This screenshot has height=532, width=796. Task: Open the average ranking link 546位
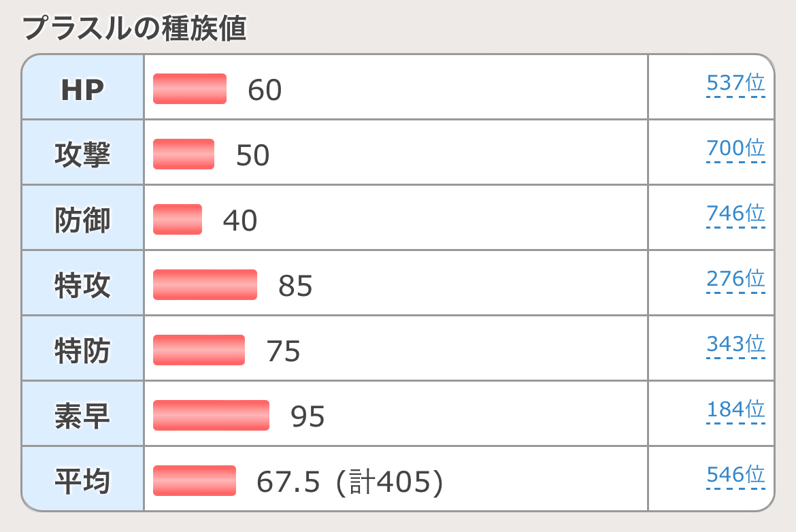[735, 475]
